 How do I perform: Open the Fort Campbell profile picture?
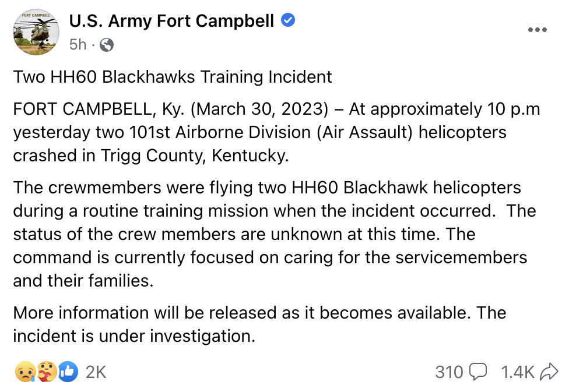pos(36,32)
